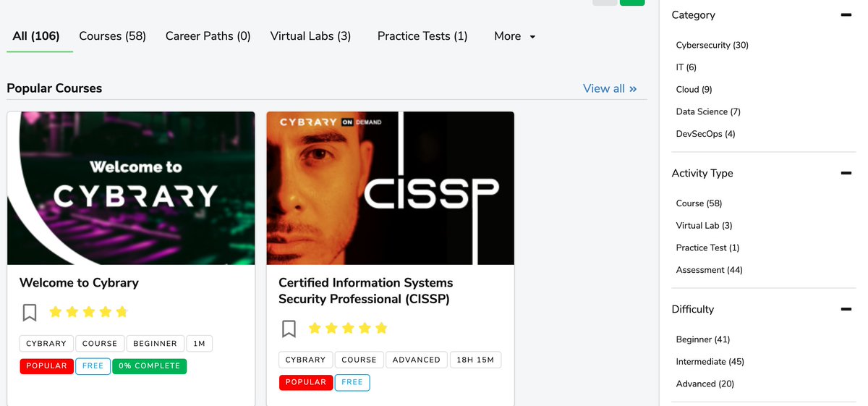Click the star rating on CISSP course
Screen dimensions: 868x406
348,328
